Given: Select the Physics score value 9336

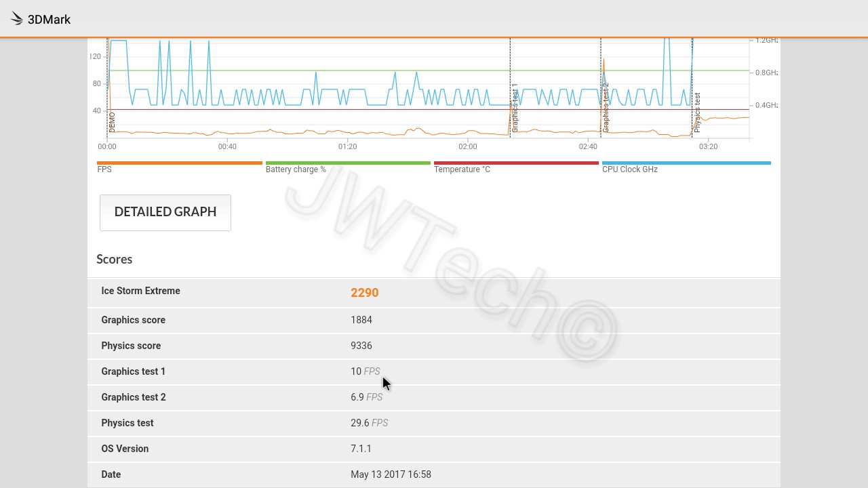Looking at the screenshot, I should point(361,346).
